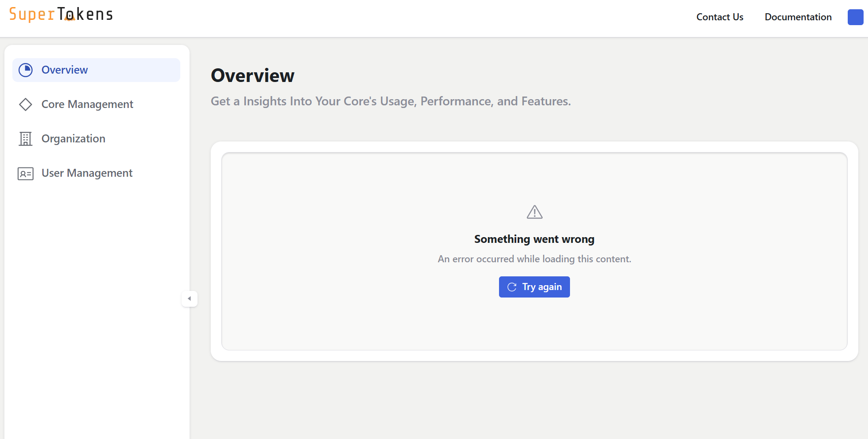Open the blue user avatar menu
The width and height of the screenshot is (868, 439).
[855, 17]
